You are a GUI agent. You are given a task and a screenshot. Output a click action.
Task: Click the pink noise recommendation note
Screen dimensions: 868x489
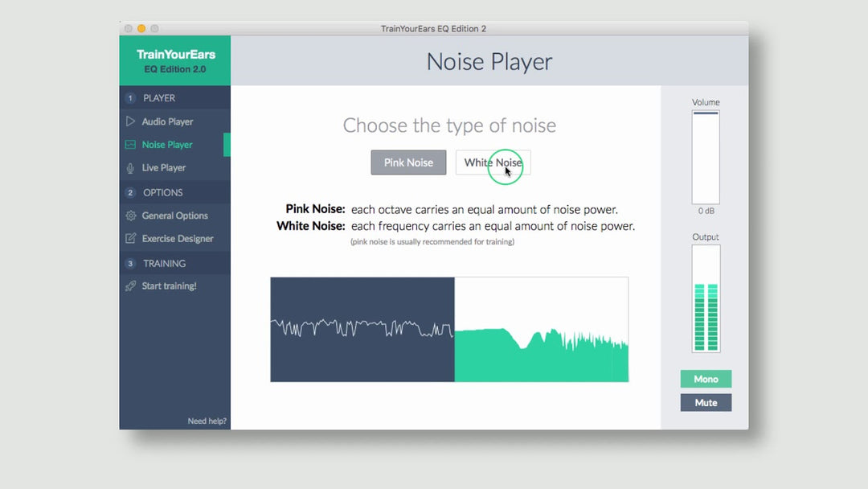point(432,241)
